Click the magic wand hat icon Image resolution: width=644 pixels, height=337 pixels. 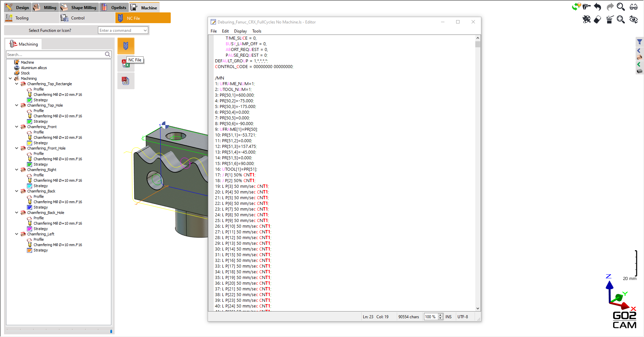pos(610,19)
